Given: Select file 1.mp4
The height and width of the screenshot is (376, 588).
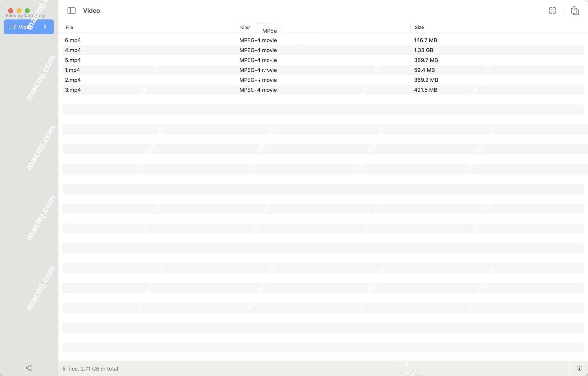Looking at the screenshot, I should tap(72, 70).
